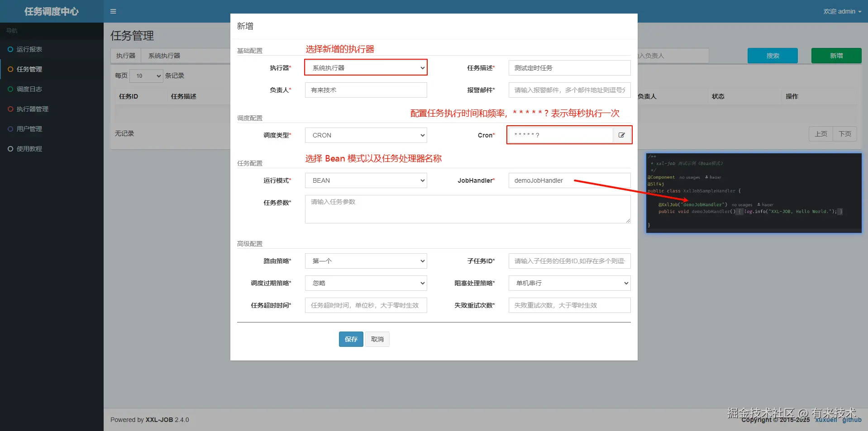868x431 pixels.
Task: Open 使用教程 from the sidebar
Action: [x=10, y=148]
